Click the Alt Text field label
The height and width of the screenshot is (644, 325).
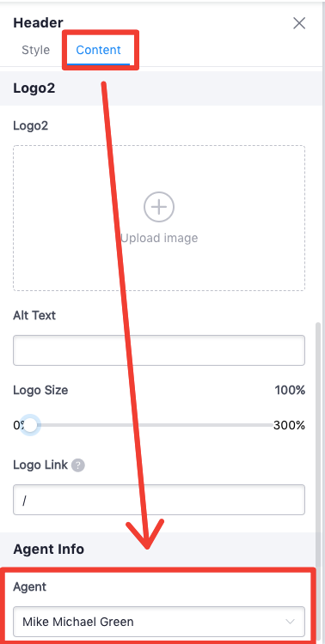click(34, 315)
